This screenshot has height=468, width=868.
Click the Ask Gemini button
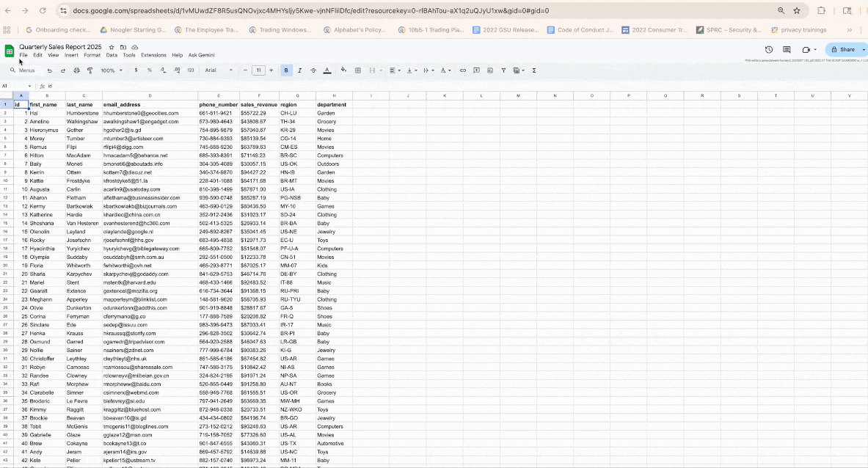(x=202, y=55)
